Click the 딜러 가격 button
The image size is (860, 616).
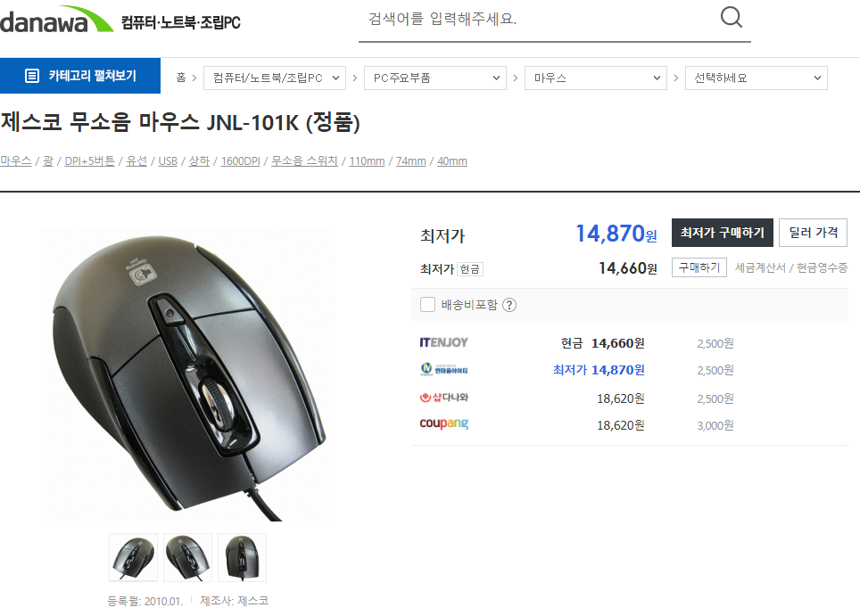[x=814, y=233]
